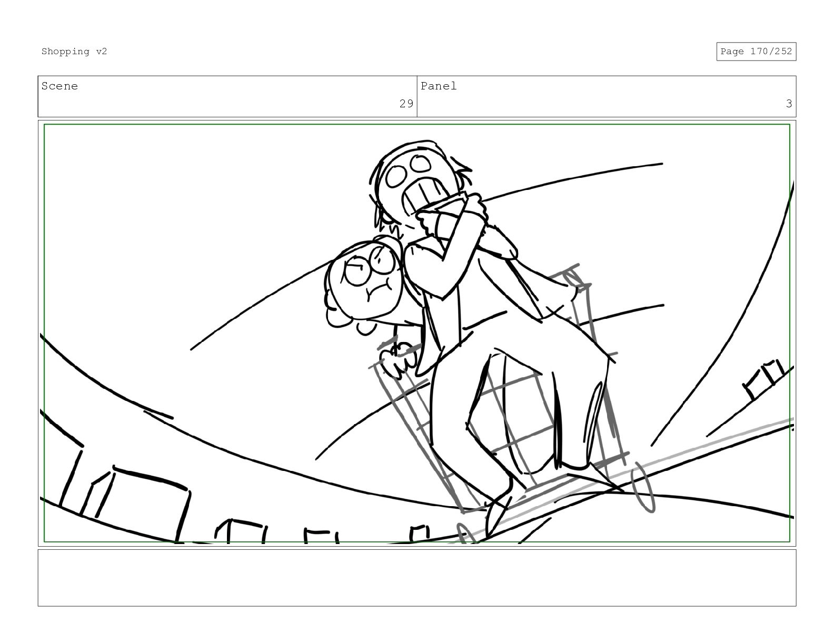The height and width of the screenshot is (644, 834).
Task: Click the storyboard panel drawing
Action: (x=417, y=333)
